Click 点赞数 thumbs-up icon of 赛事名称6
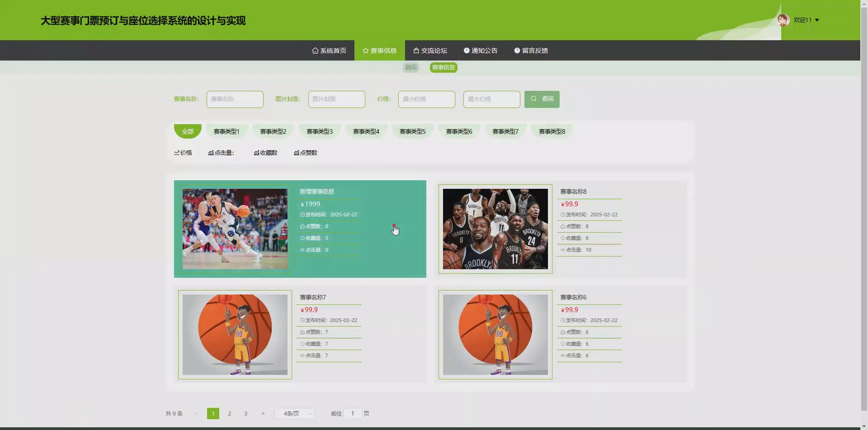The width and height of the screenshot is (868, 430). [x=563, y=332]
